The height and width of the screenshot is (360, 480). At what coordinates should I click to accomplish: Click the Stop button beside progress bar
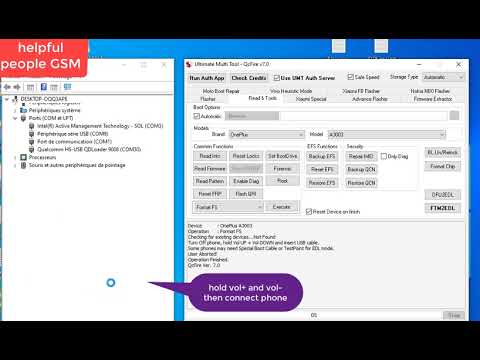[x=454, y=315]
